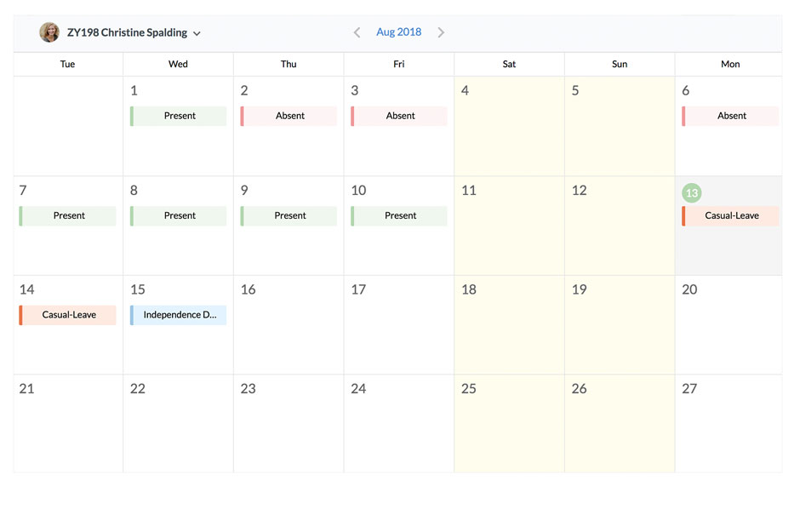
Task: Select date 17 in calendar
Action: click(398, 325)
